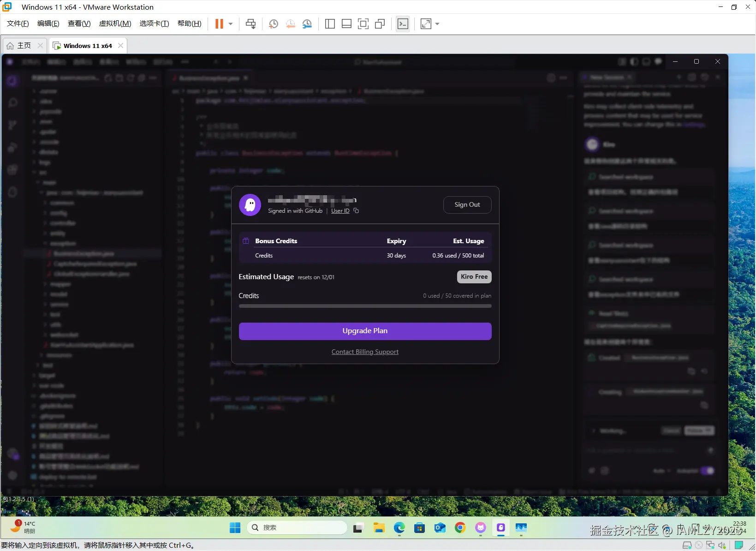This screenshot has height=551, width=756.
Task: Launch Google Chrome from the taskbar
Action: click(x=460, y=528)
